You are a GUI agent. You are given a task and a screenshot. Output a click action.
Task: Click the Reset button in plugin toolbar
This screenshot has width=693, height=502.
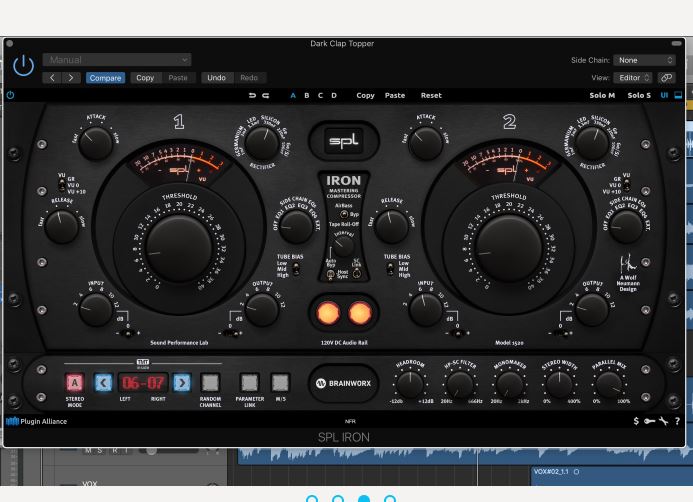(x=431, y=96)
